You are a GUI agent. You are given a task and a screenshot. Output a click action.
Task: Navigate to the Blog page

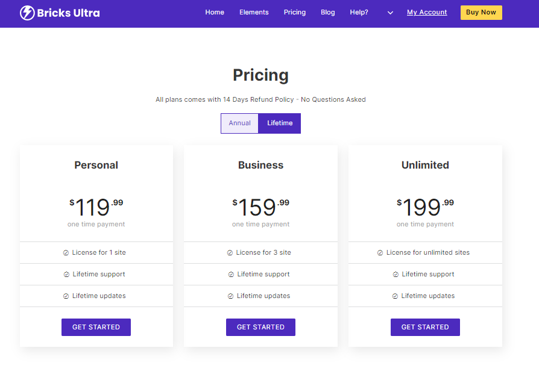(328, 12)
